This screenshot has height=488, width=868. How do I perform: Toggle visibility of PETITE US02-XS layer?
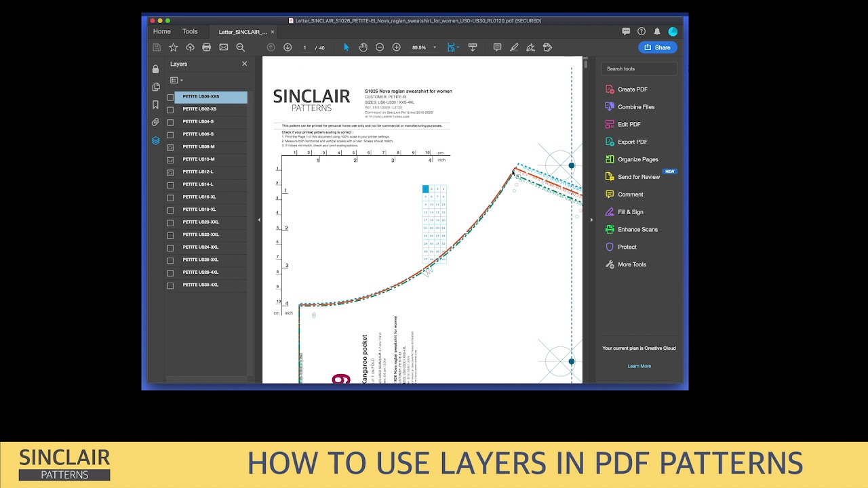[170, 110]
